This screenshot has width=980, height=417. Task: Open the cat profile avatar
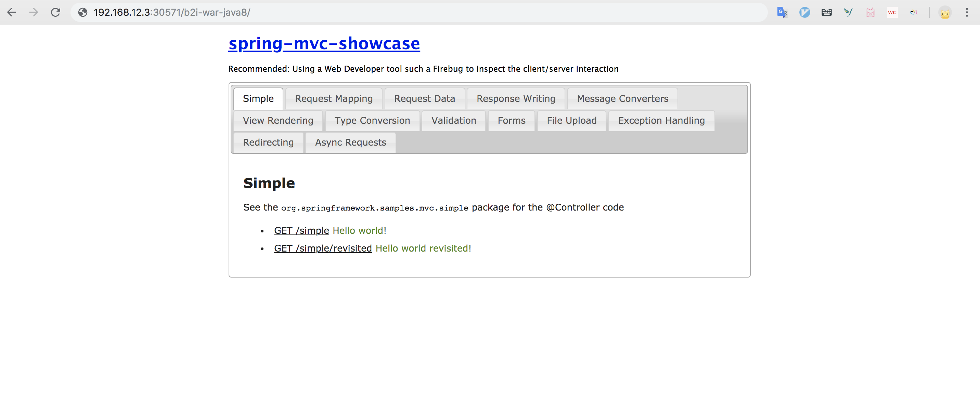point(945,13)
